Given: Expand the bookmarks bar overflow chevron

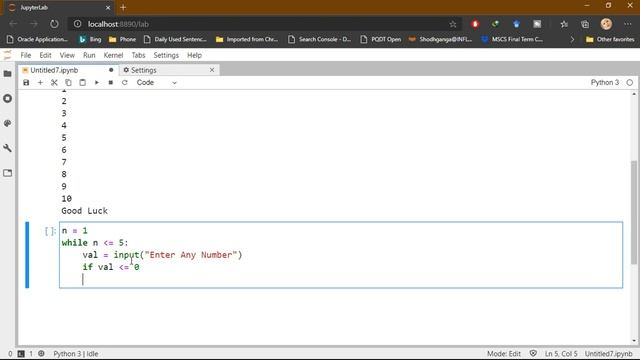Looking at the screenshot, I should (x=572, y=39).
